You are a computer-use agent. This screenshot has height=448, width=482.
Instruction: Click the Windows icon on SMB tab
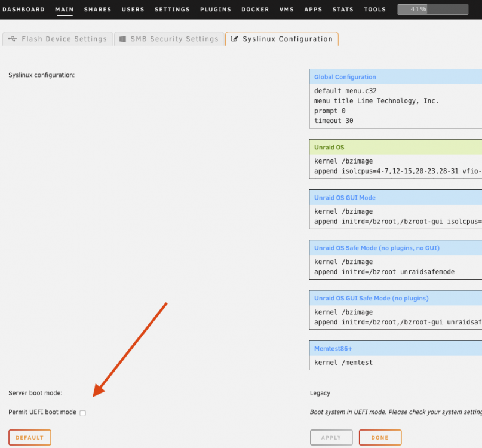tap(122, 39)
